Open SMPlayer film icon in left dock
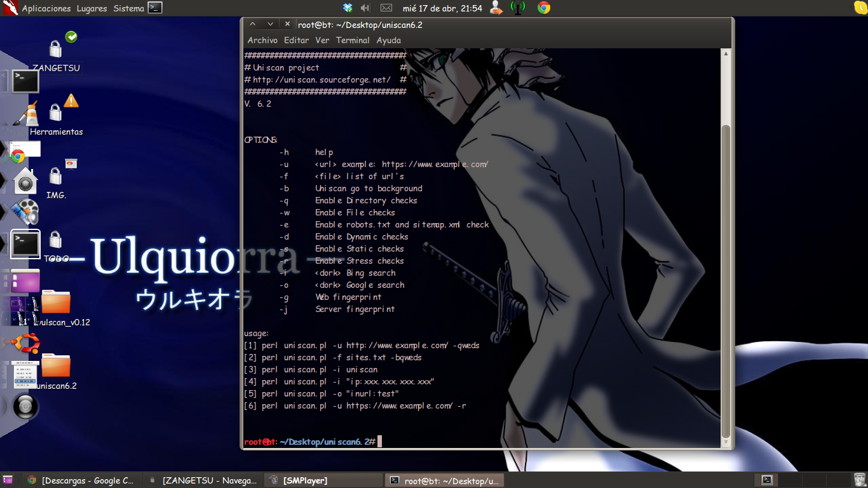The height and width of the screenshot is (488, 868). [25, 212]
